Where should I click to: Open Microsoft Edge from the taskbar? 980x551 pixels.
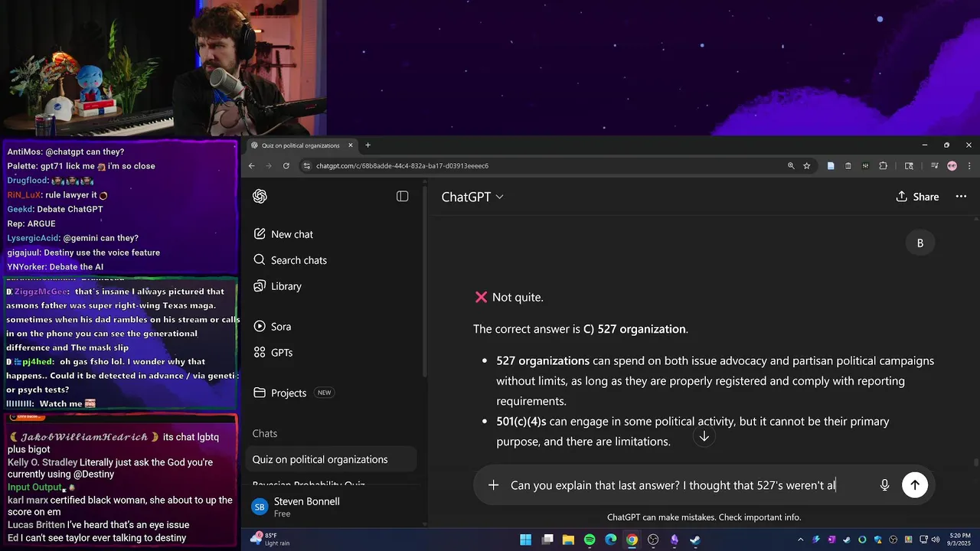611,540
